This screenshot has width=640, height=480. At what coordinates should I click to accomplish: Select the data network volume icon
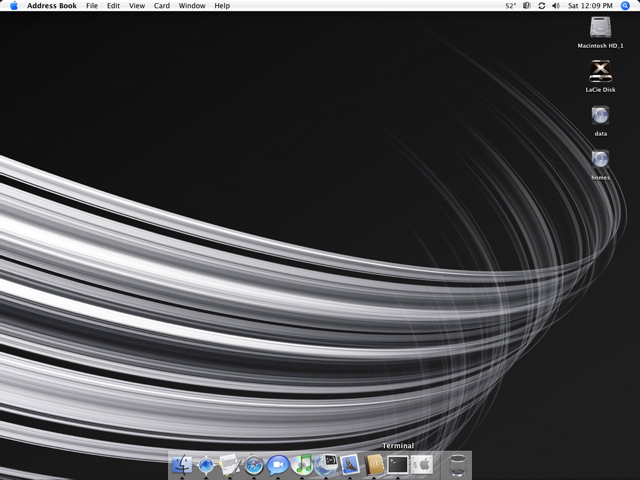600,115
